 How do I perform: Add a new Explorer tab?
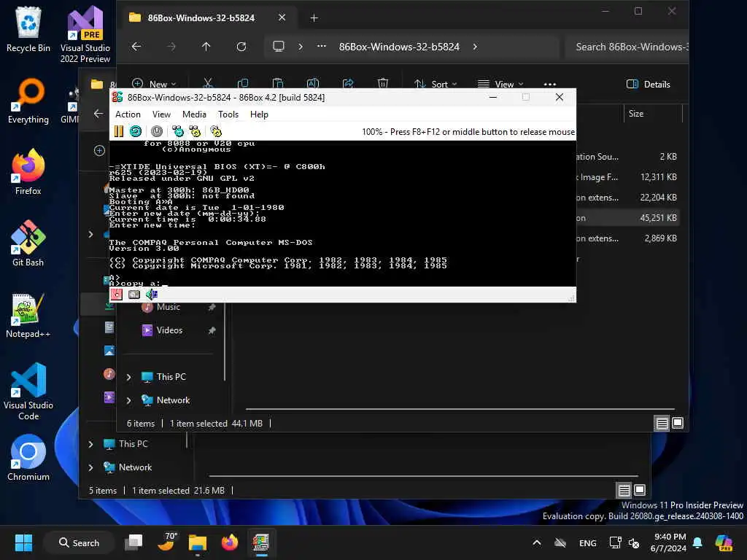[x=314, y=18]
